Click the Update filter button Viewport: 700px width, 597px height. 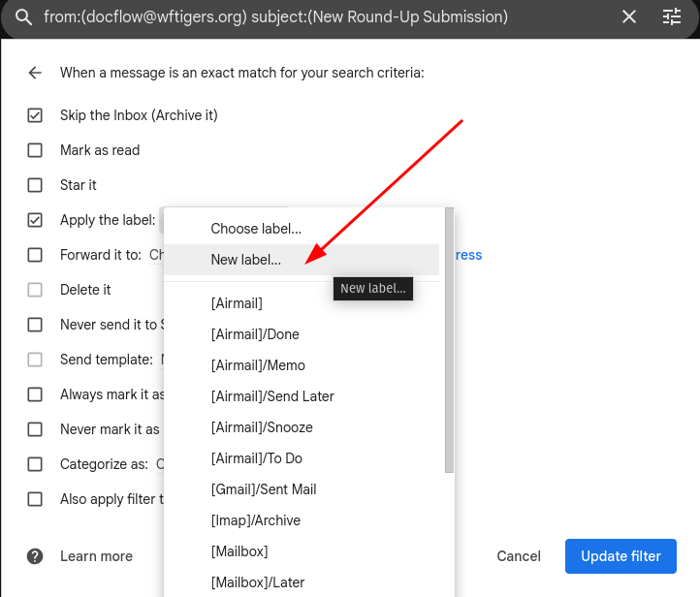[620, 556]
